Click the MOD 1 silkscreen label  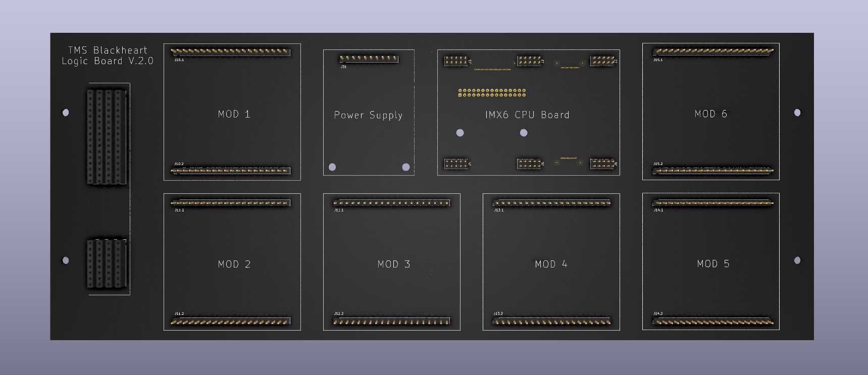(234, 114)
